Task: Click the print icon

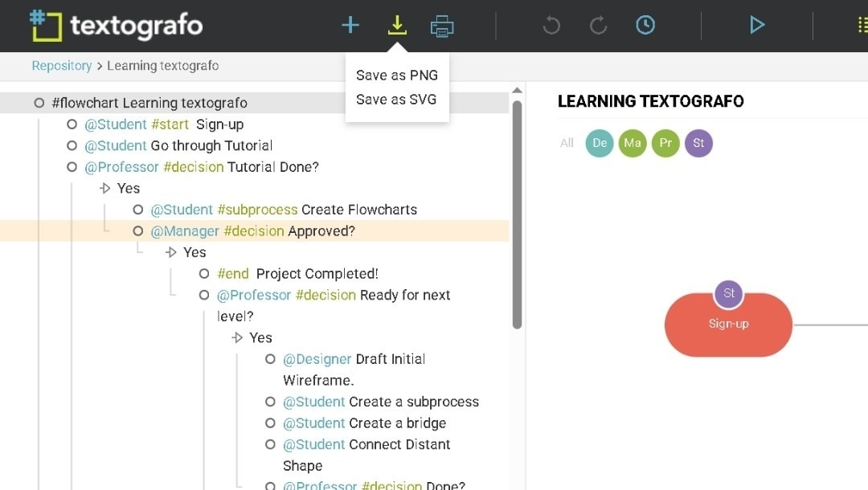Action: point(441,25)
